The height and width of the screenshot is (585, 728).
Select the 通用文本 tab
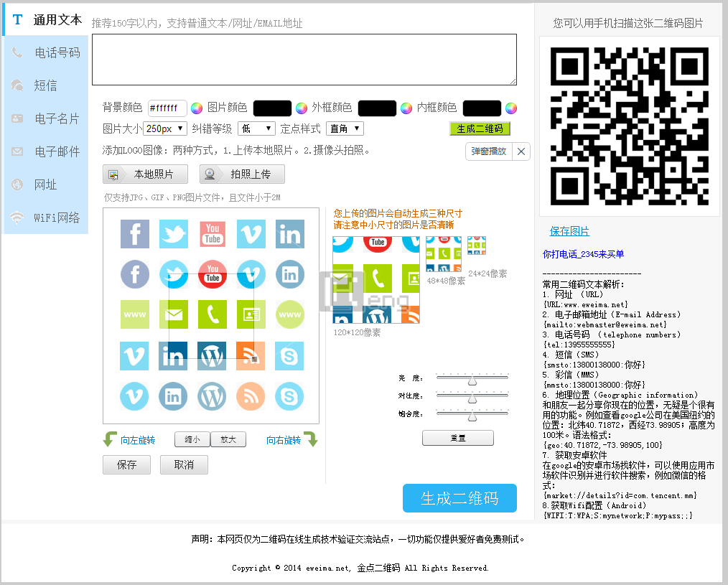(x=45, y=19)
